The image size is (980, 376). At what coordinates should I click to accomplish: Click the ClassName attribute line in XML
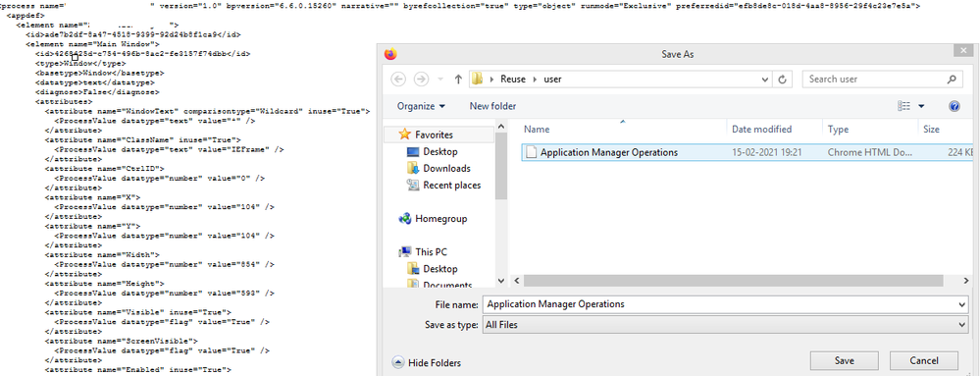coord(143,140)
